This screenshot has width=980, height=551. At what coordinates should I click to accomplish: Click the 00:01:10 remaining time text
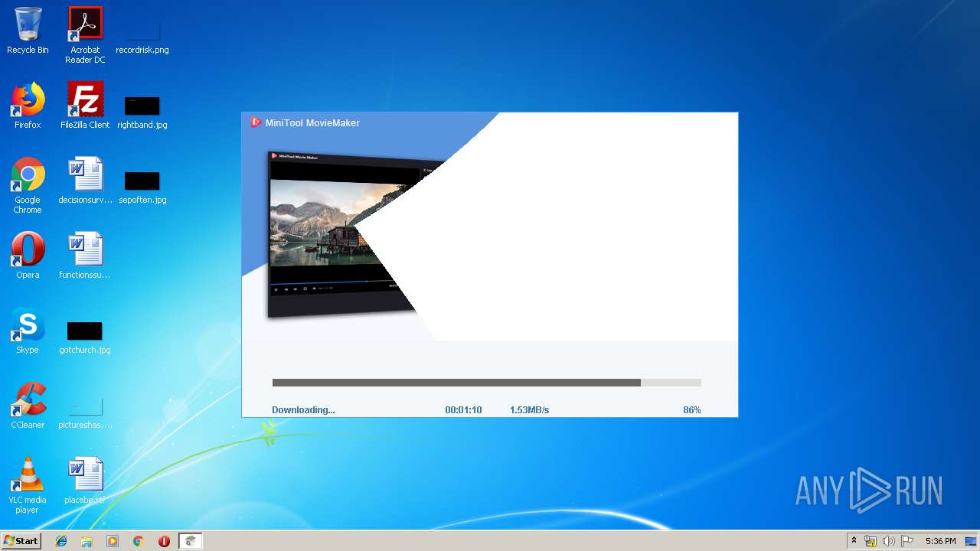(463, 410)
